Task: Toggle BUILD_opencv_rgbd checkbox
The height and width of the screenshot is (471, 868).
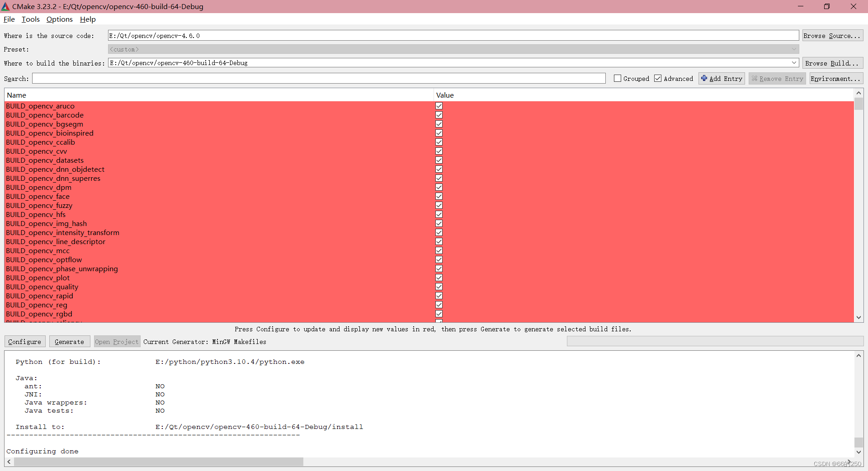Action: tap(439, 314)
